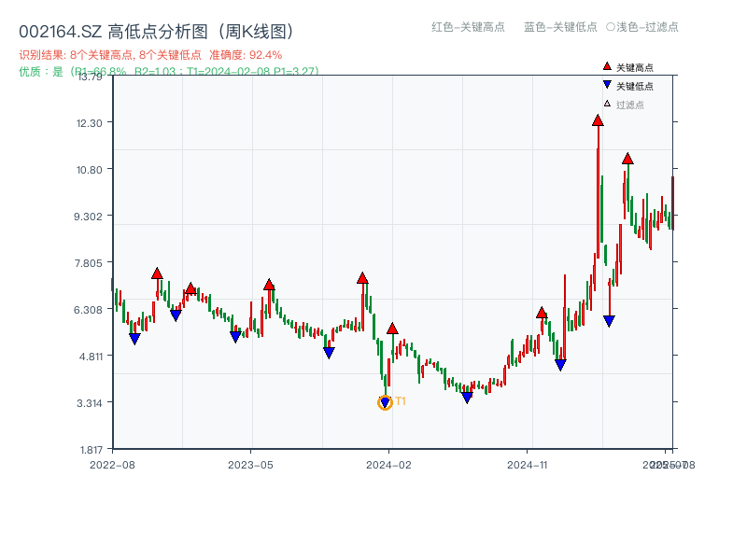
Task: Click the green 优质 quality line
Action: pos(169,72)
